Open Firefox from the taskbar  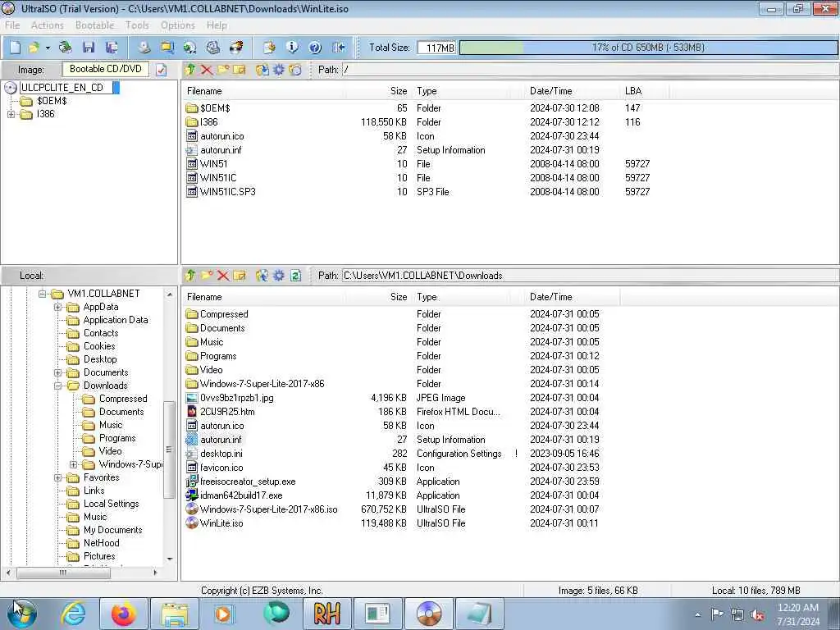click(x=124, y=614)
